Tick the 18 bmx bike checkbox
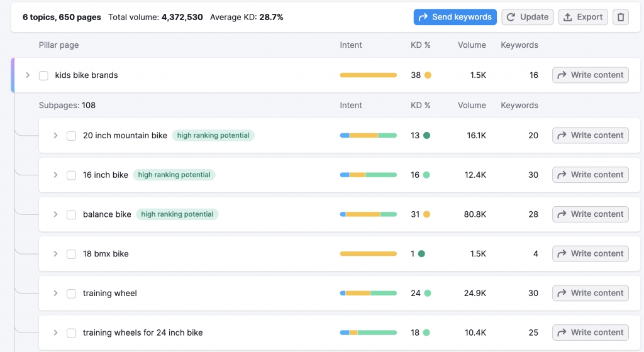This screenshot has height=352, width=644. 72,254
